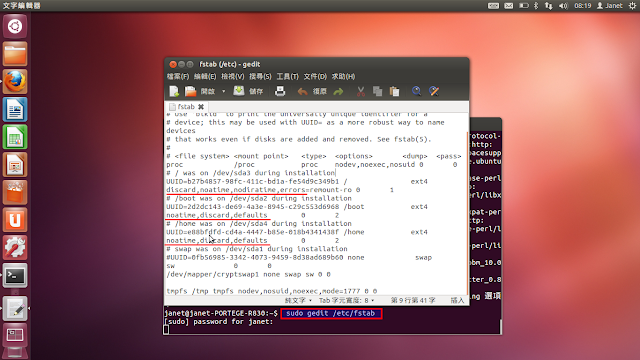Click the line and column status text

coord(413,300)
